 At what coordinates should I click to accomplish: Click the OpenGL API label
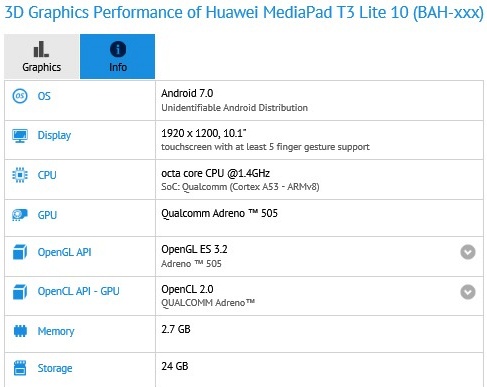[x=64, y=252]
